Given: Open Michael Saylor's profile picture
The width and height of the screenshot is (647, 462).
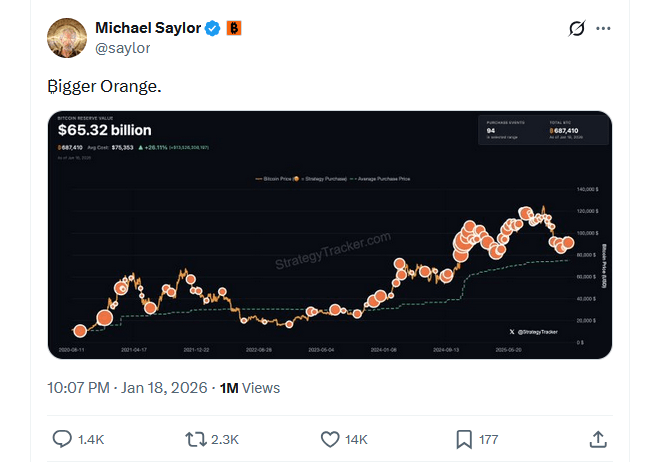Looking at the screenshot, I should [67, 37].
